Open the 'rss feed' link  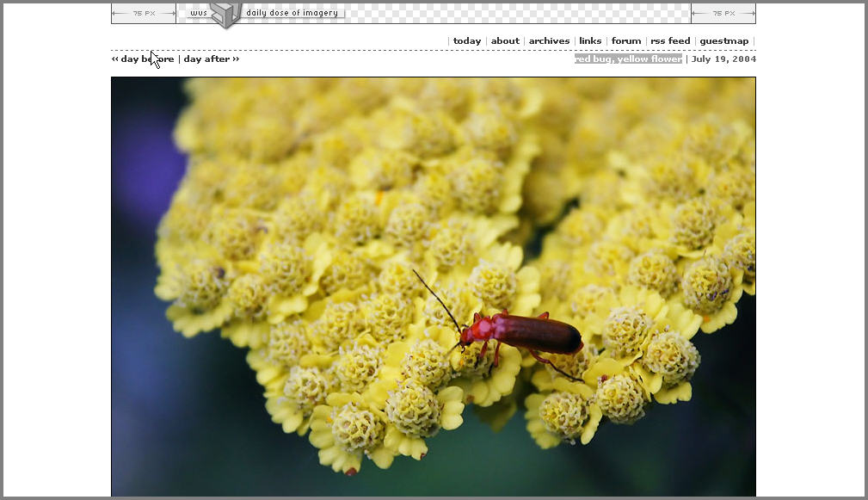click(x=670, y=41)
